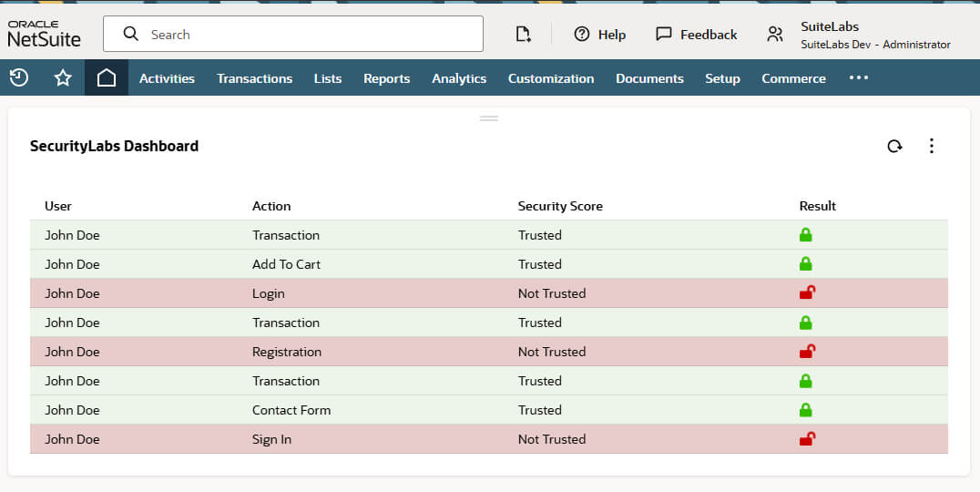Image resolution: width=980 pixels, height=492 pixels.
Task: Select the Registration row in the table
Action: (x=287, y=352)
